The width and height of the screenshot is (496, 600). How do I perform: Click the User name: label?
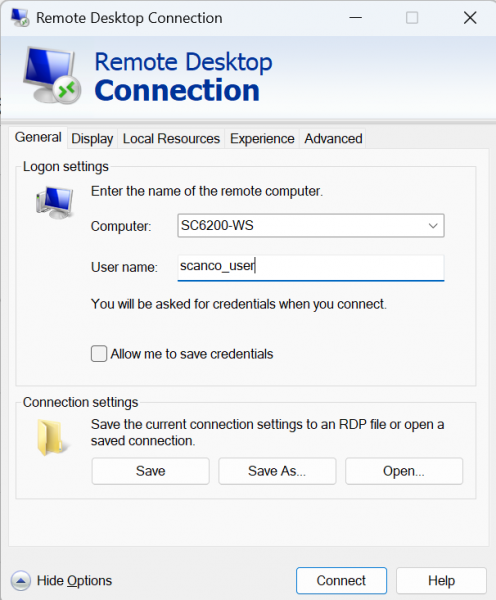[x=124, y=267]
